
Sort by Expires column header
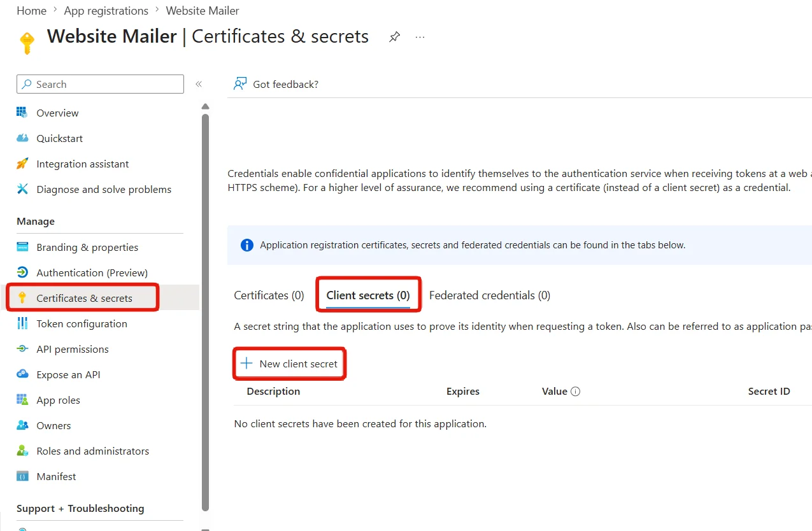pos(463,392)
